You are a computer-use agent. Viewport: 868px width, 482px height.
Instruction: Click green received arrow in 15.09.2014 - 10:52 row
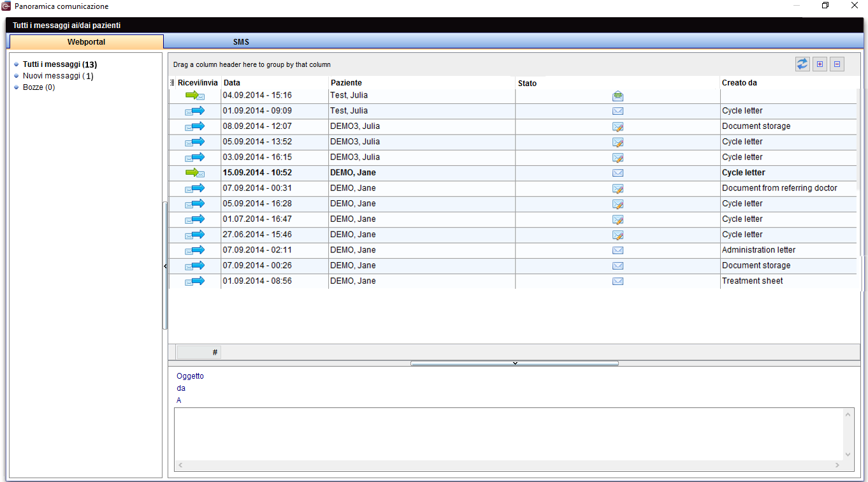coord(195,173)
